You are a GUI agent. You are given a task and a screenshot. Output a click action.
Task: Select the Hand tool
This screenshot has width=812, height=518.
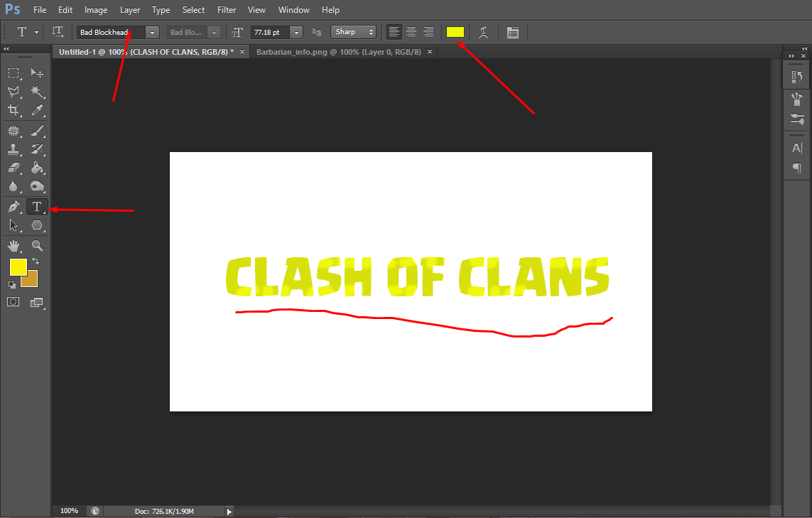(13, 246)
